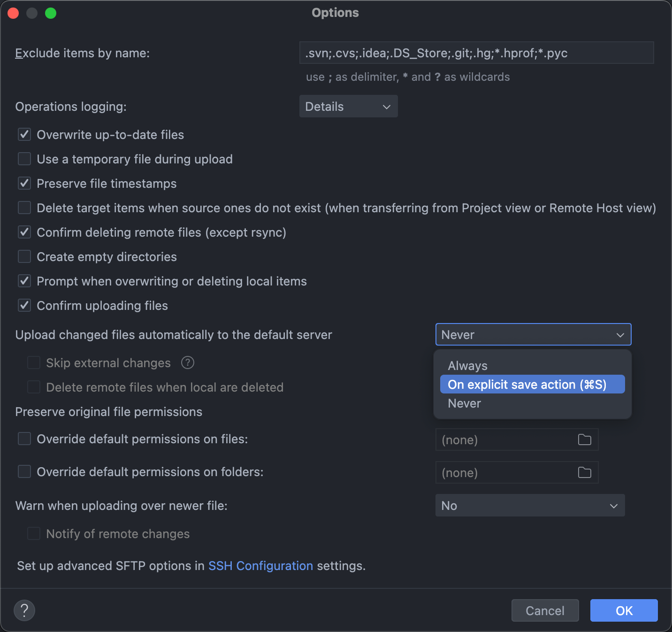Open the help tooltip beside Skip external changes
The width and height of the screenshot is (672, 632).
click(188, 363)
